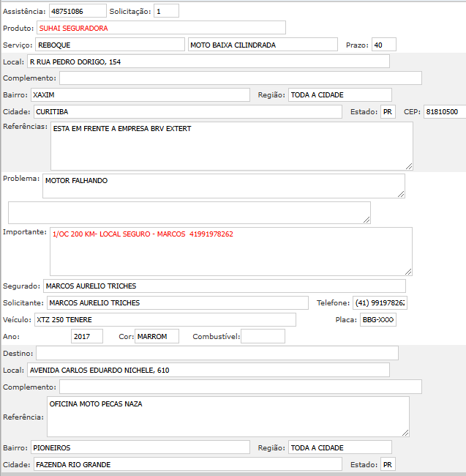Click the Assistência number field
This screenshot has width=466, height=476.
78,12
